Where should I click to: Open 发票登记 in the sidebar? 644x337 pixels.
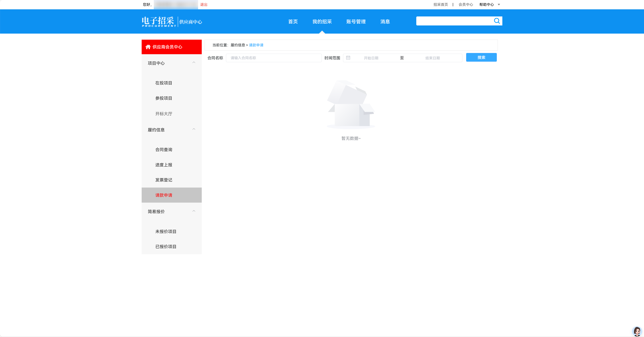pyautogui.click(x=164, y=180)
